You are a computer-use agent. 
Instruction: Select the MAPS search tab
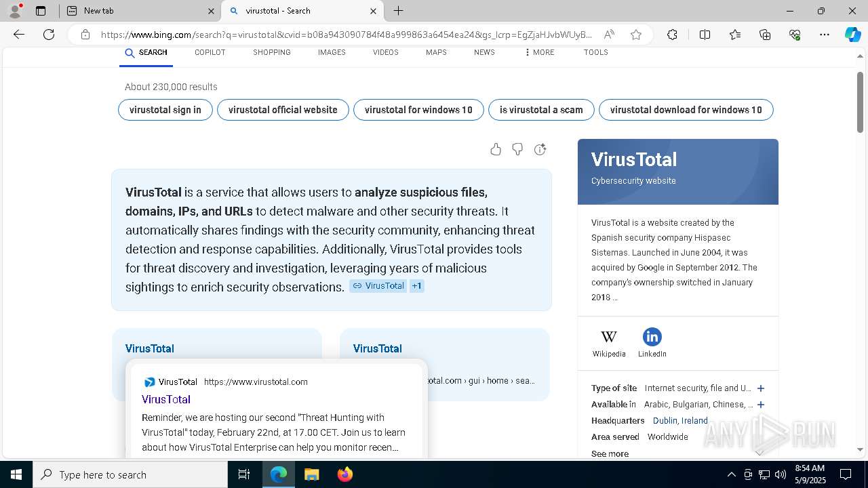click(436, 52)
